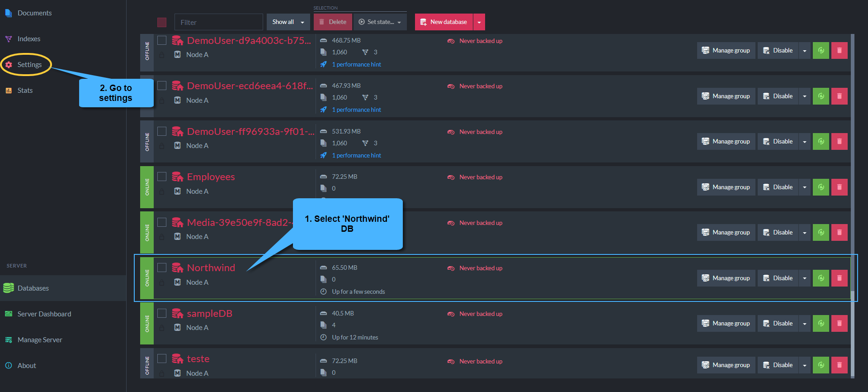Check the DemoUser-d9a4003c database checkbox
The width and height of the screenshot is (868, 392).
pos(162,40)
